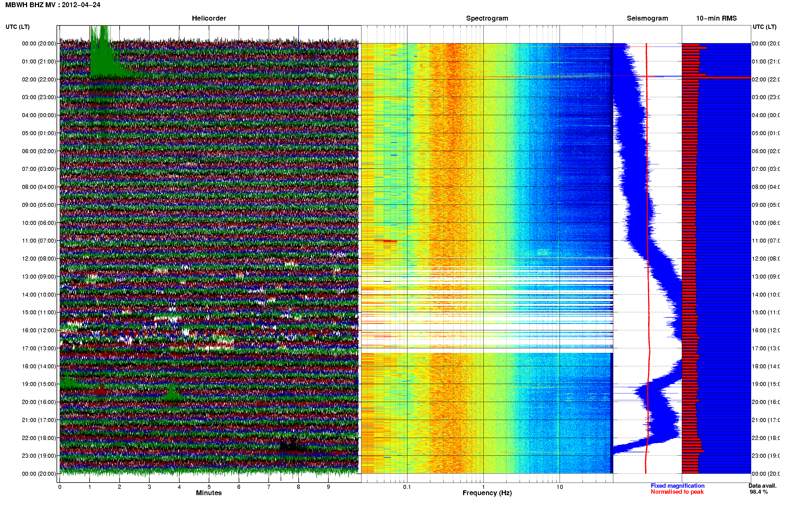Click the '06:00 (02:00)' left time label

[x=39, y=151]
